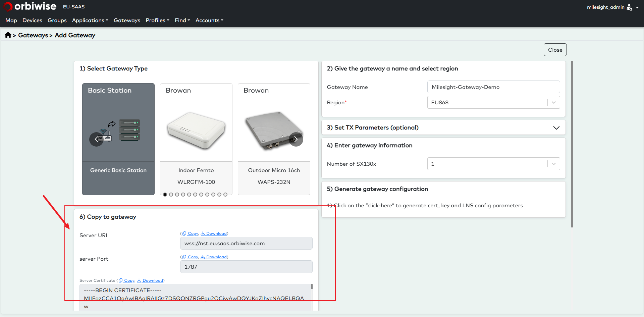Click Gateways in the breadcrumb
644x317 pixels.
point(33,35)
